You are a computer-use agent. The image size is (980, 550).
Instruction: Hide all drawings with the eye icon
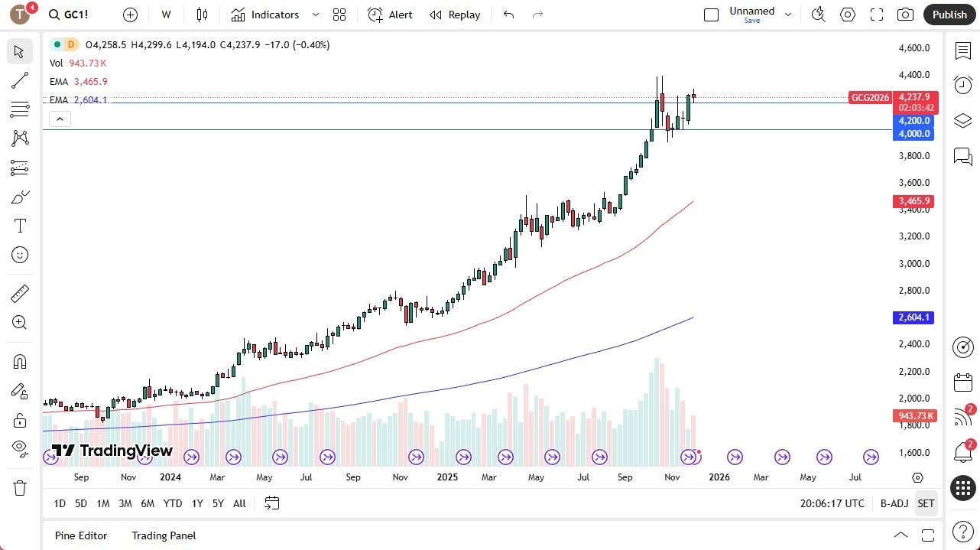19,448
